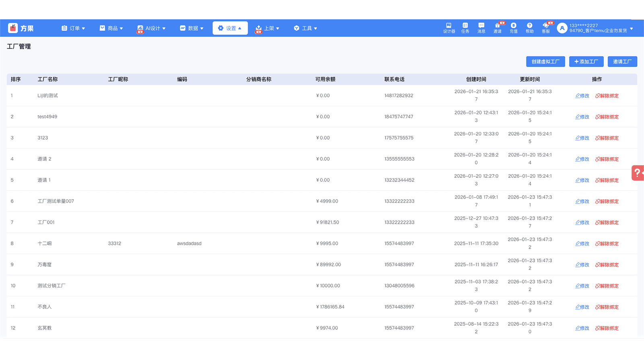This screenshot has height=362, width=644.
Task: Unbind the 万毒窟 factory
Action: pyautogui.click(x=607, y=265)
